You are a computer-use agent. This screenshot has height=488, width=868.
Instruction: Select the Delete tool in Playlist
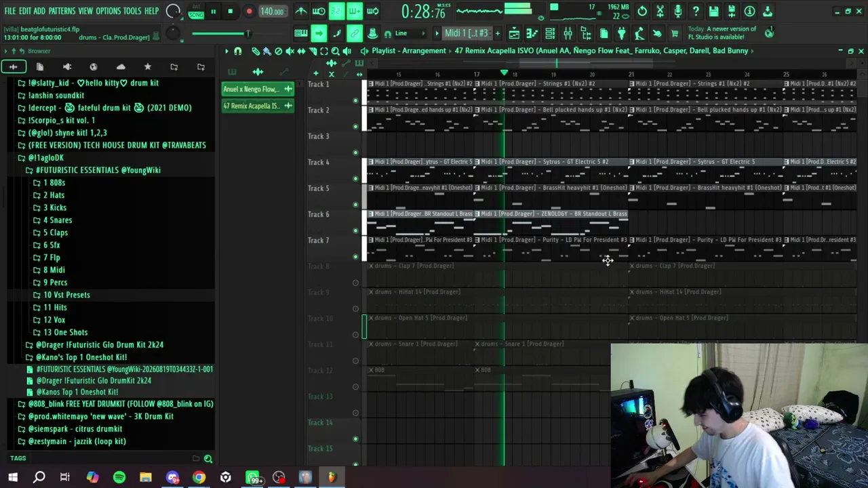[278, 51]
